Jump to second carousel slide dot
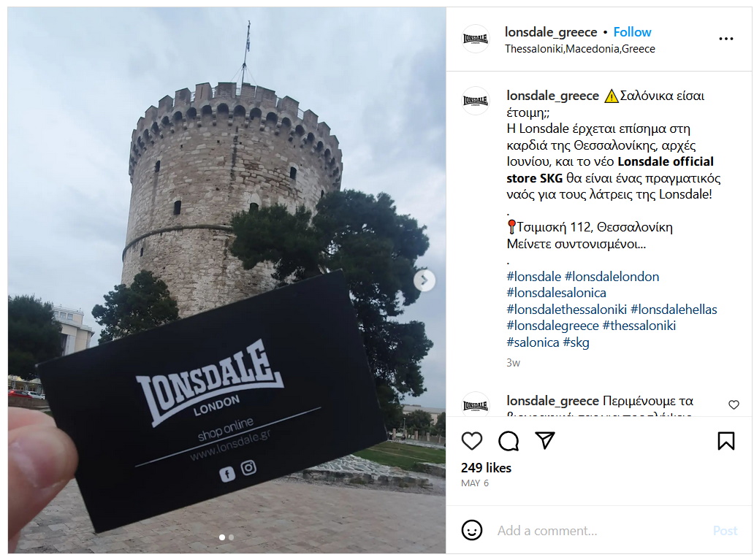Viewport: 754px width, 560px height. tap(232, 537)
